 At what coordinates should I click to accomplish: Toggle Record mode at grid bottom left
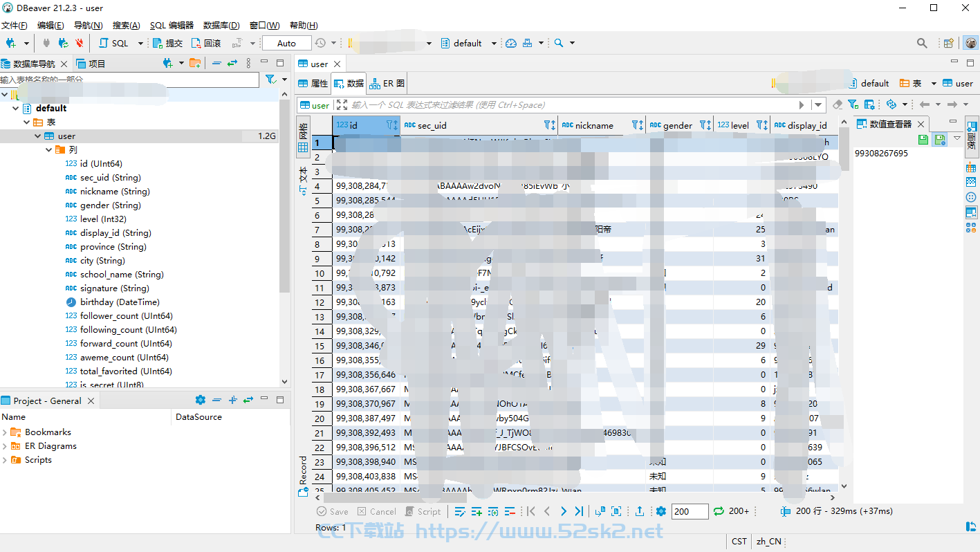[303, 476]
